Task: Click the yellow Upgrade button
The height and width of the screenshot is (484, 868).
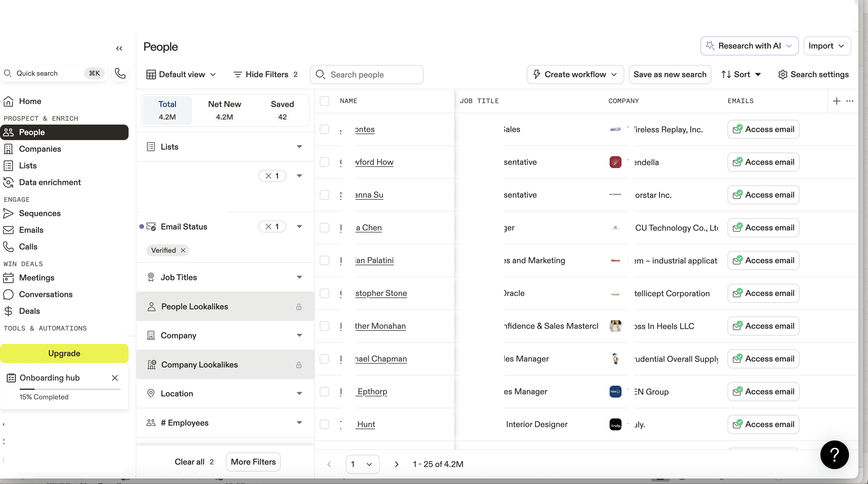Action: point(64,353)
